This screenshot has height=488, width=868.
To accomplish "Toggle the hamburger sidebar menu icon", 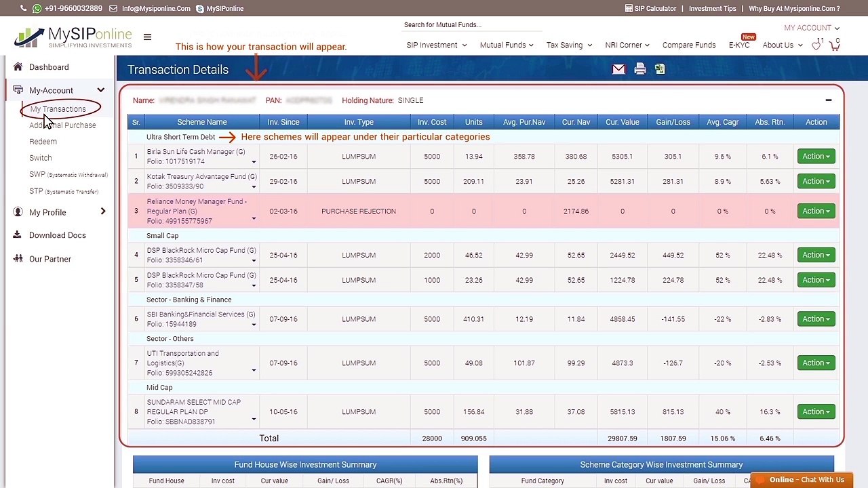I will (147, 37).
